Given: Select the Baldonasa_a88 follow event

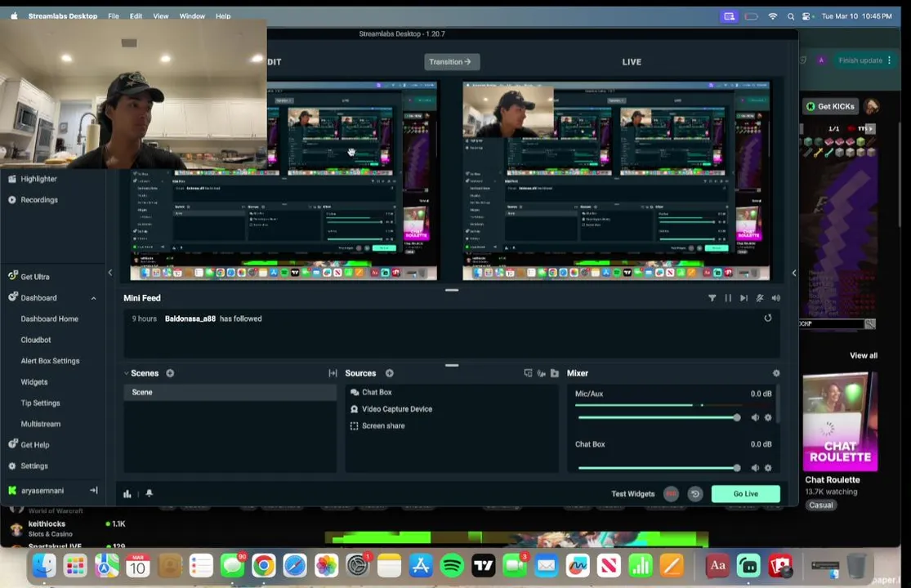Looking at the screenshot, I should (452, 318).
